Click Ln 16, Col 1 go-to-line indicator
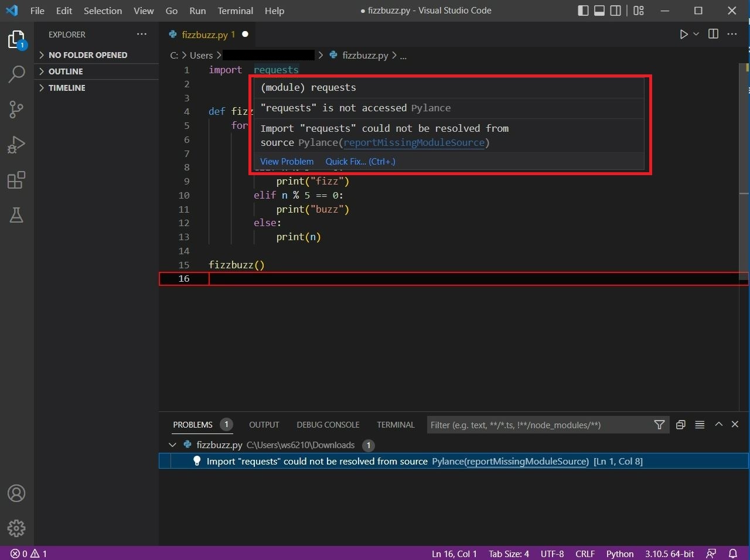The width and height of the screenshot is (750, 560). click(454, 554)
